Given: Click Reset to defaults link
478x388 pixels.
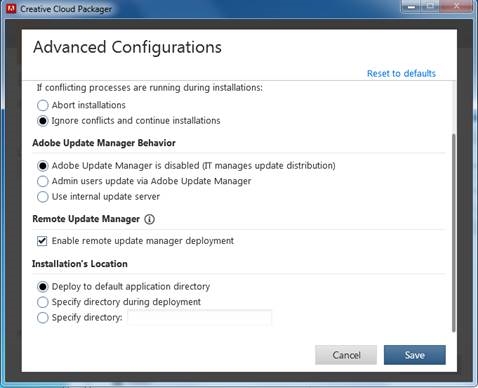Looking at the screenshot, I should 401,73.
